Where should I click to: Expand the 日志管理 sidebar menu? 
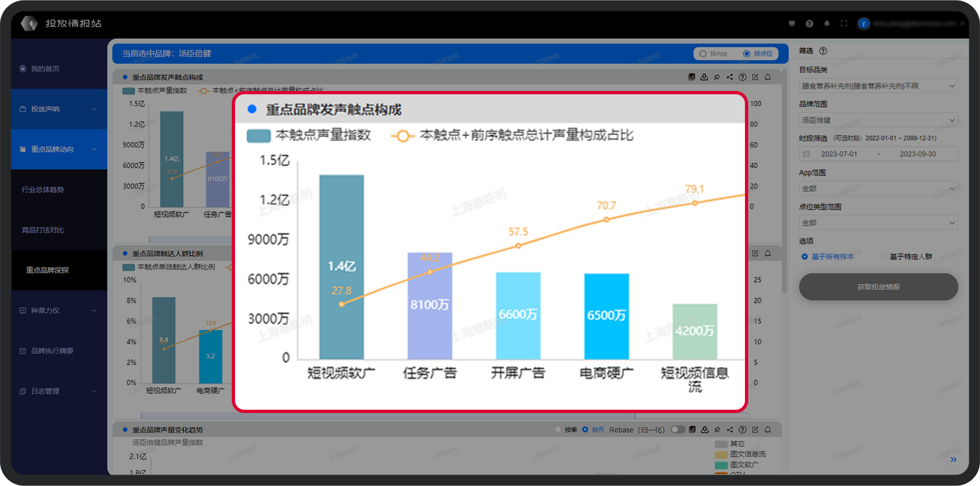pos(59,391)
